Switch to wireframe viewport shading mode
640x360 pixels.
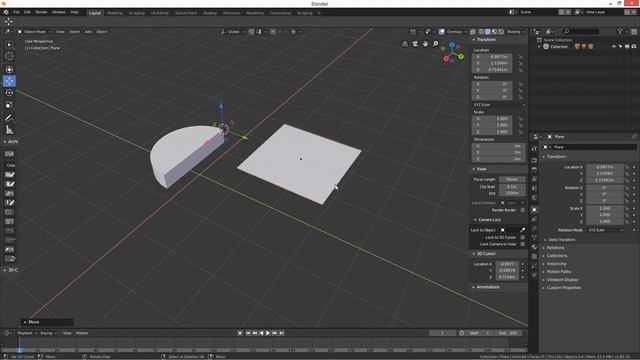point(481,31)
